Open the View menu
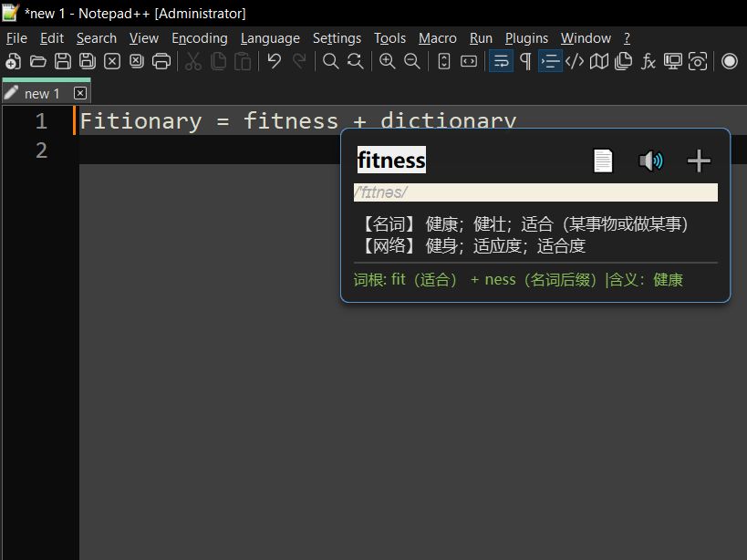 pyautogui.click(x=144, y=38)
